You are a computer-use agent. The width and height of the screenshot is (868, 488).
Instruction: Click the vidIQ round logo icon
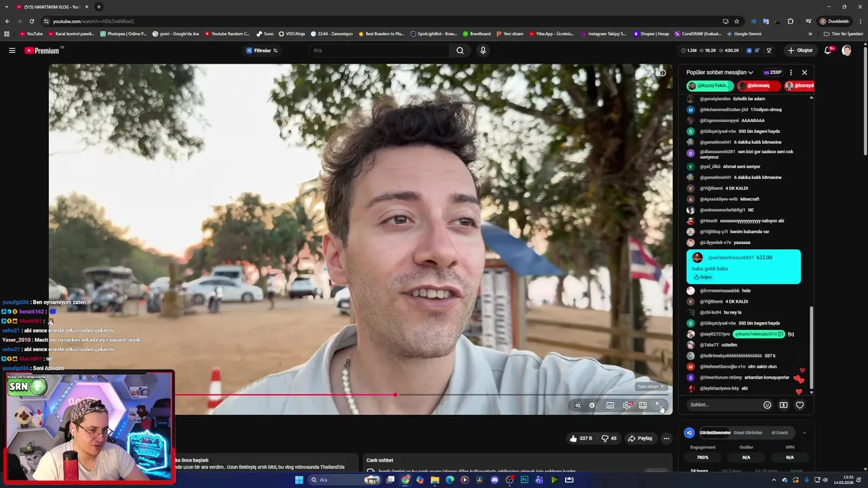click(x=690, y=432)
